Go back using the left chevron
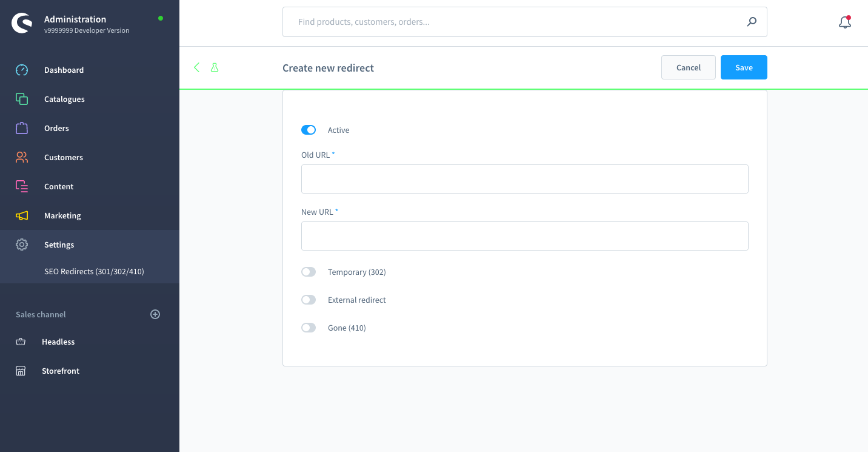 tap(196, 67)
